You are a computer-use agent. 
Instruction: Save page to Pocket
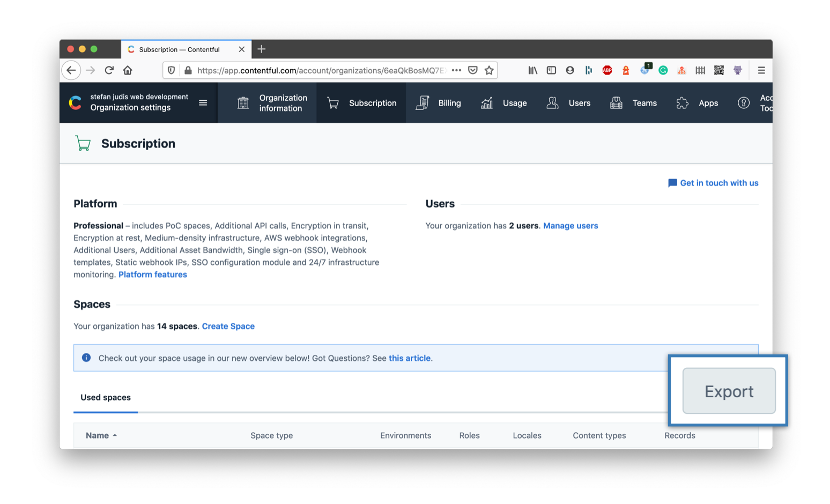(473, 70)
